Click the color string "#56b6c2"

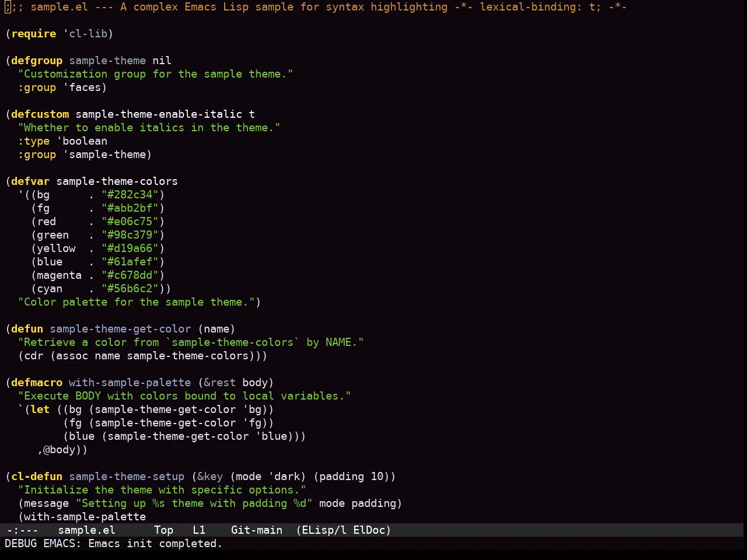[x=130, y=289]
